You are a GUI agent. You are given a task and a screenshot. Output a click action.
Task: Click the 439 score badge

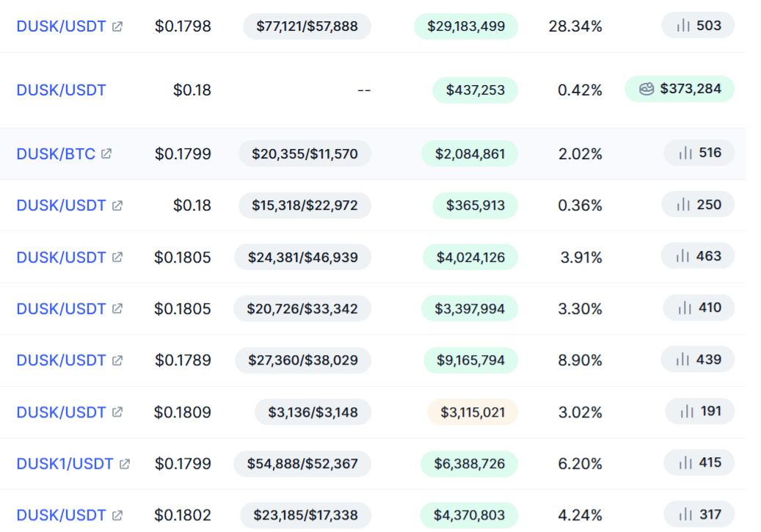[x=698, y=360]
